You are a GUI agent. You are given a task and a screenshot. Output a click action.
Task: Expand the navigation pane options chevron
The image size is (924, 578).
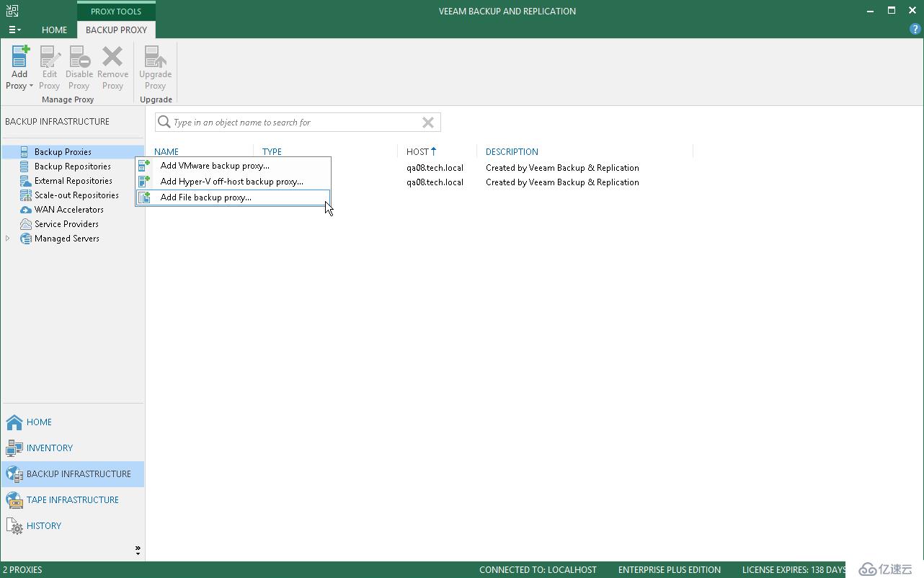point(138,550)
